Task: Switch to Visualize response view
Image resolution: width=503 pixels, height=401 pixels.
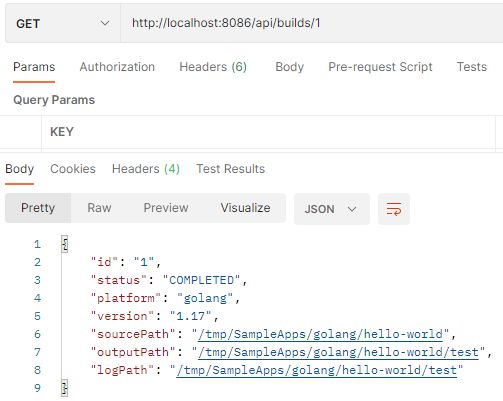Action: tap(245, 208)
